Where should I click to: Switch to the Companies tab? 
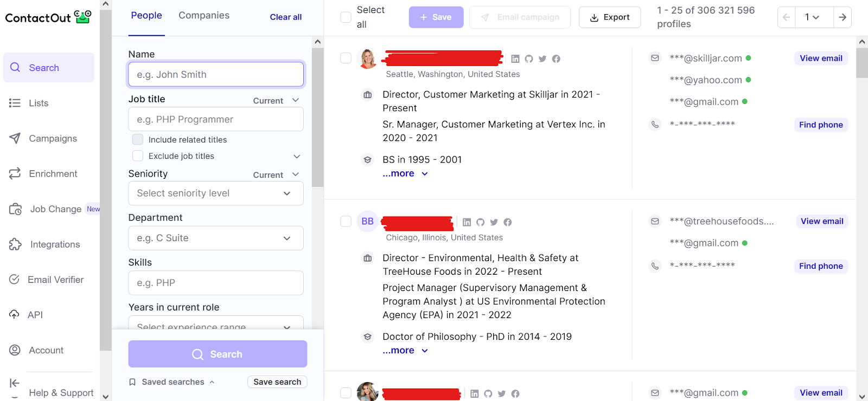204,15
